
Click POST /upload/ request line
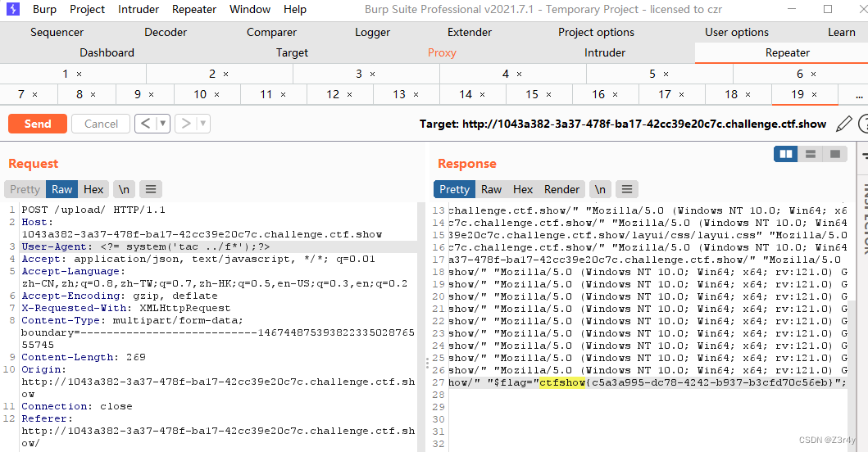93,210
